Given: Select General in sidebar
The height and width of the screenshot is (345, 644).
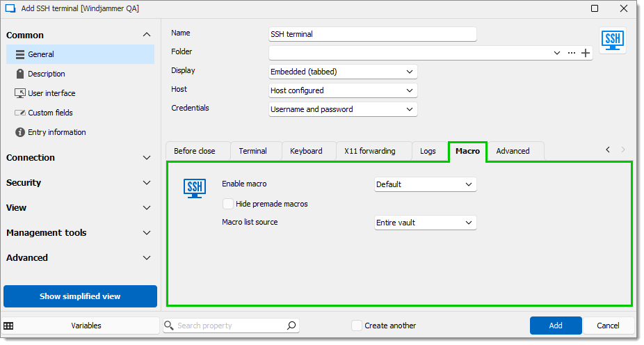Looking at the screenshot, I should coord(80,54).
